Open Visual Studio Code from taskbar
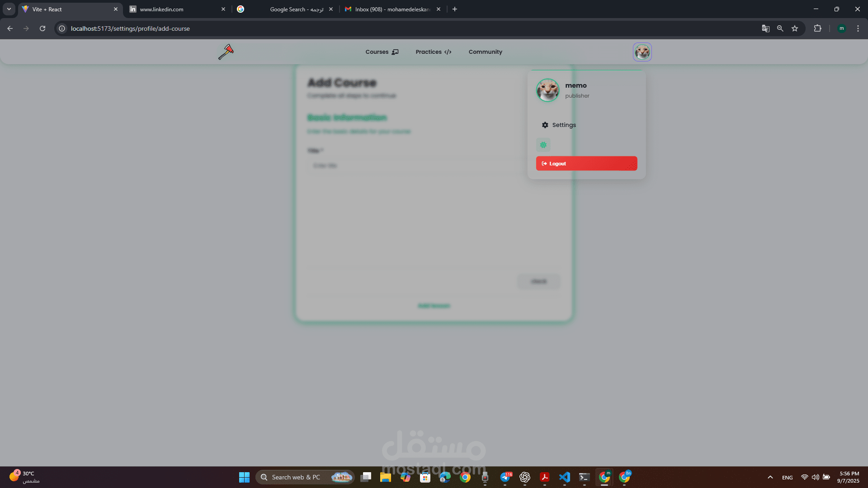This screenshot has width=868, height=488. click(564, 477)
